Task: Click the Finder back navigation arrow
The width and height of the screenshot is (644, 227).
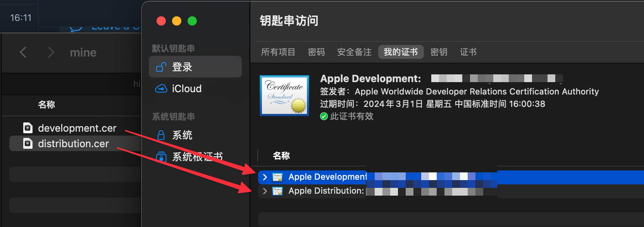Action: tap(23, 52)
